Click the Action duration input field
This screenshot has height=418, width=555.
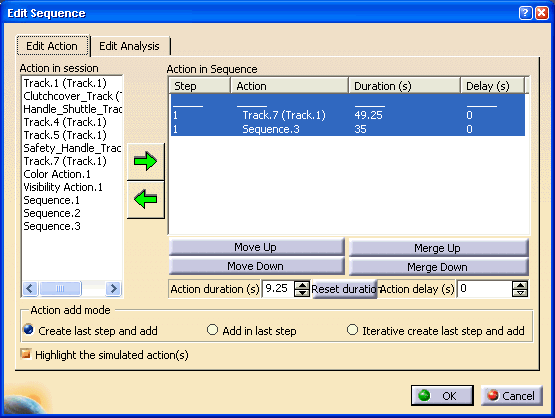pos(279,289)
